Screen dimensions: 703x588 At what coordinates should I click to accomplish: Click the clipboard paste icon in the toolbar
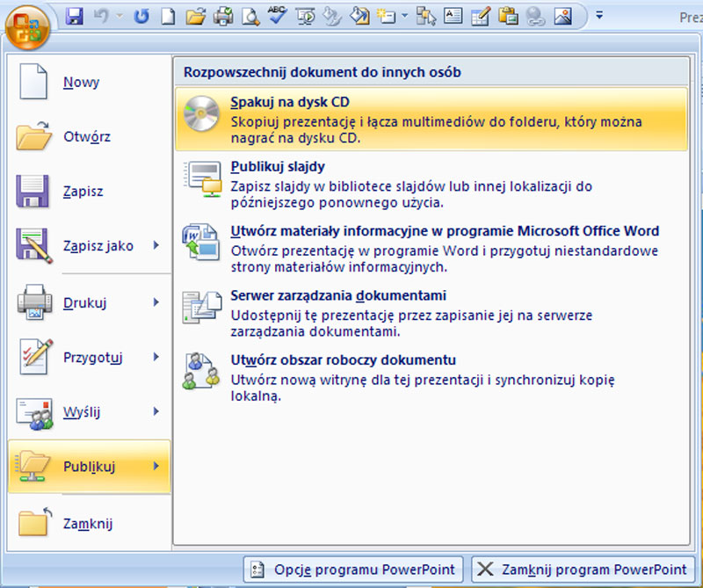click(x=508, y=17)
